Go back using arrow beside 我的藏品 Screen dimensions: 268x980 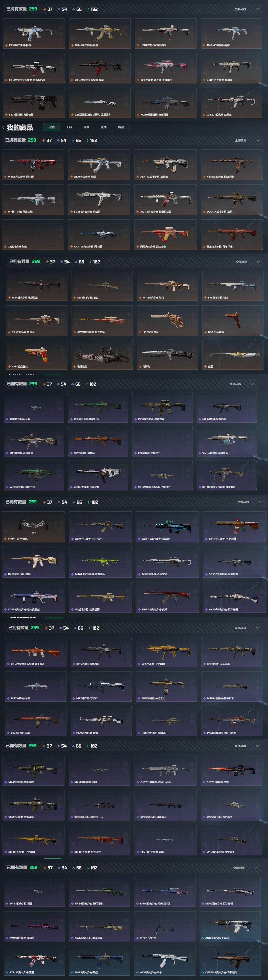point(3,128)
